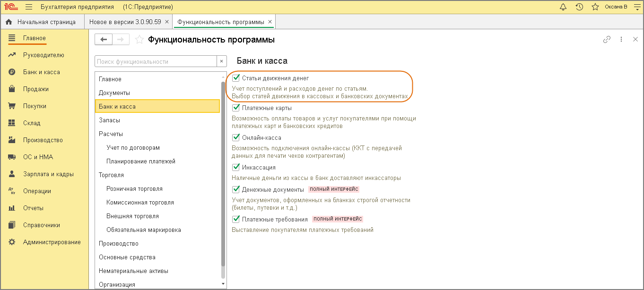
Task: Select Основные средства in list
Action: click(x=157, y=257)
